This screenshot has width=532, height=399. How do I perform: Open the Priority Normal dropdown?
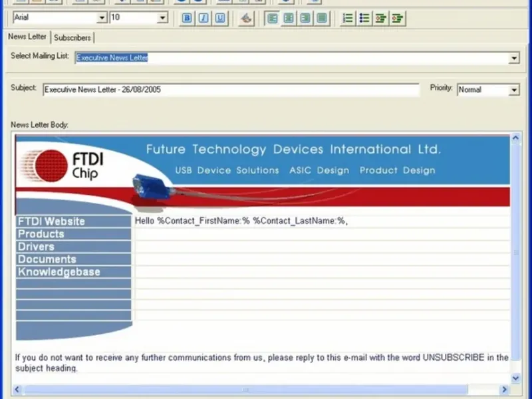tap(513, 90)
